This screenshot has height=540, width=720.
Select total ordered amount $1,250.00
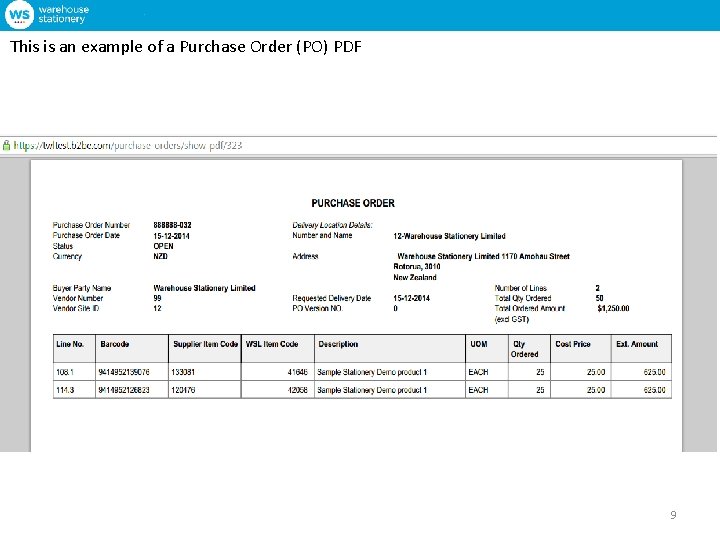pos(613,308)
